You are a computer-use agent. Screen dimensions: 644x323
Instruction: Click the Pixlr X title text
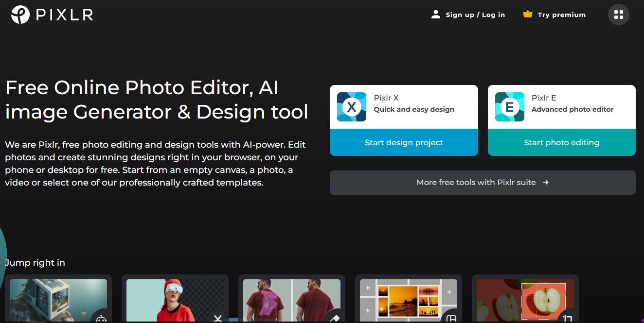point(386,98)
